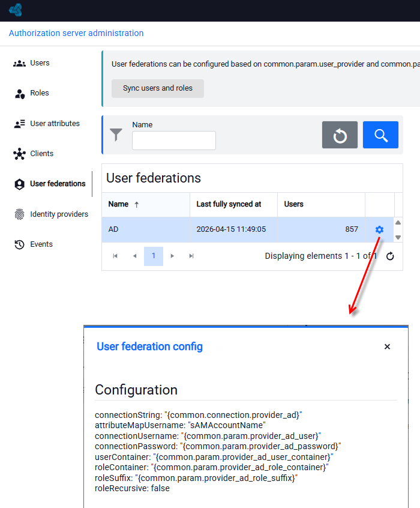This screenshot has height=508, width=420.
Task: Click the connectionPassword configuration line
Action: point(218,446)
